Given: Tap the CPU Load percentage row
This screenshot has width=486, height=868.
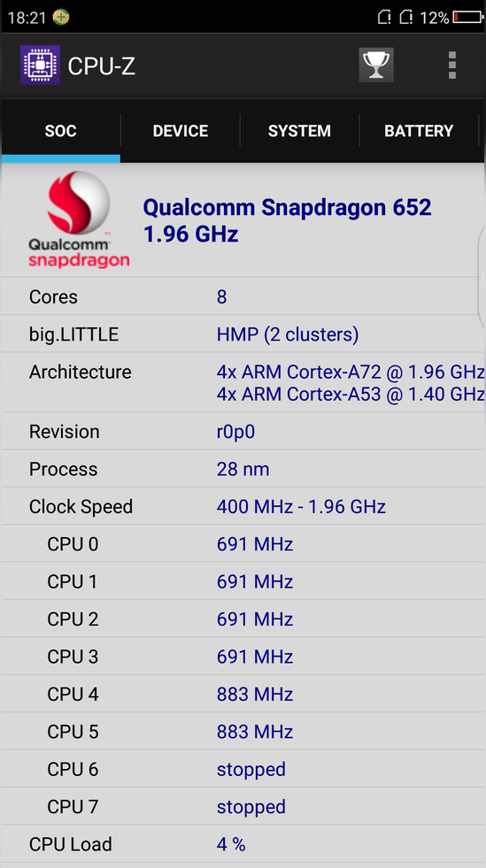Looking at the screenshot, I should (243, 844).
